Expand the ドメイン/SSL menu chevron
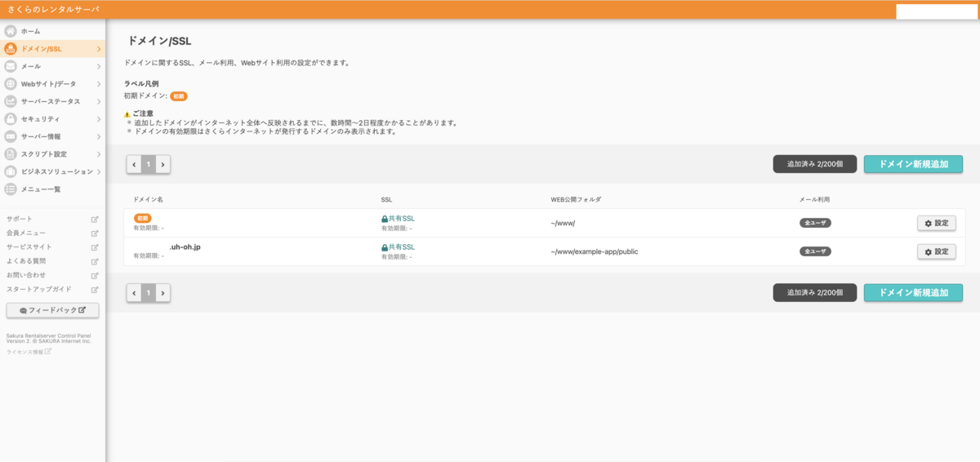980x462 pixels. [x=99, y=49]
